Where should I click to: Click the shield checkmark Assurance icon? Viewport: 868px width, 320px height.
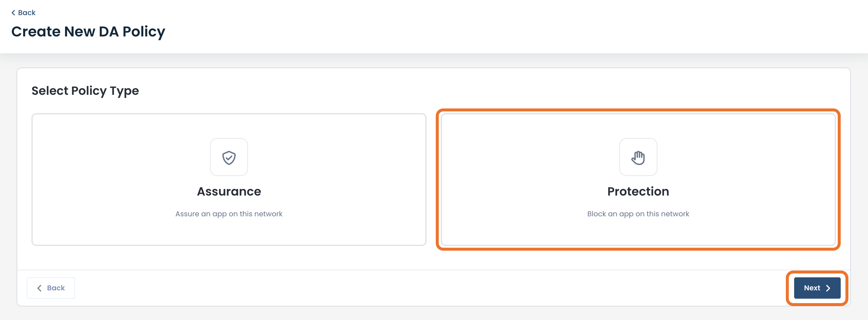pyautogui.click(x=229, y=157)
